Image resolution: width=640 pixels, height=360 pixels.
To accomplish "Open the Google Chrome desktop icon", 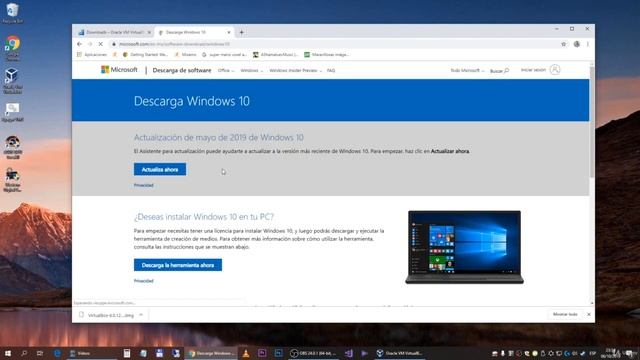I will 12,48.
